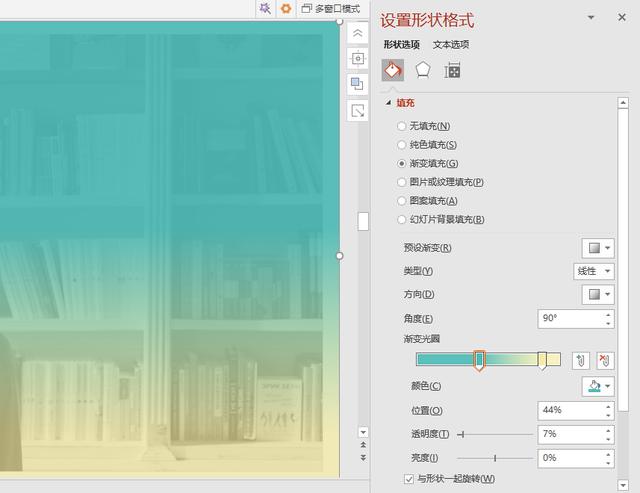Click the remove gradient stop icon
640x493 pixels.
point(605,361)
